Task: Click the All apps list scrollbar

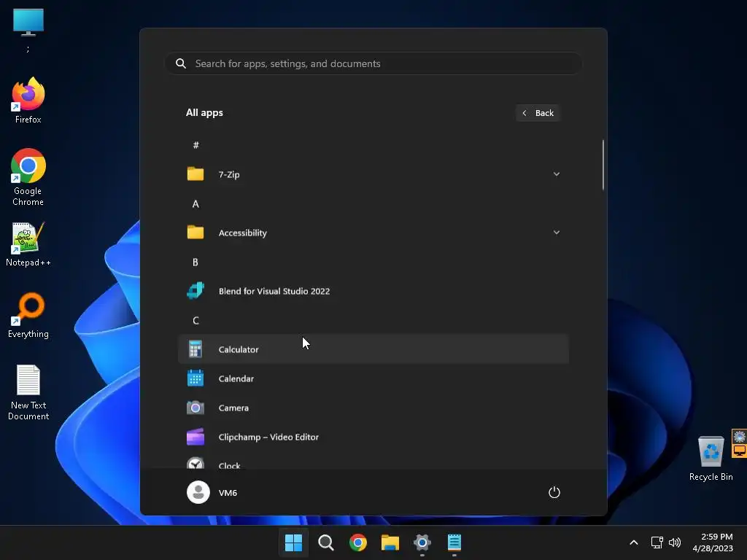Action: pyautogui.click(x=603, y=165)
